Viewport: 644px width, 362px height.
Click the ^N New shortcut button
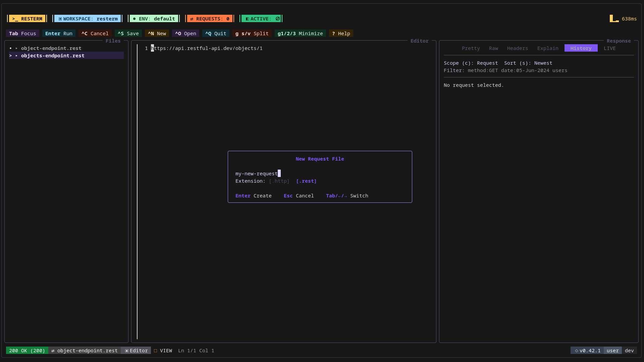(157, 34)
